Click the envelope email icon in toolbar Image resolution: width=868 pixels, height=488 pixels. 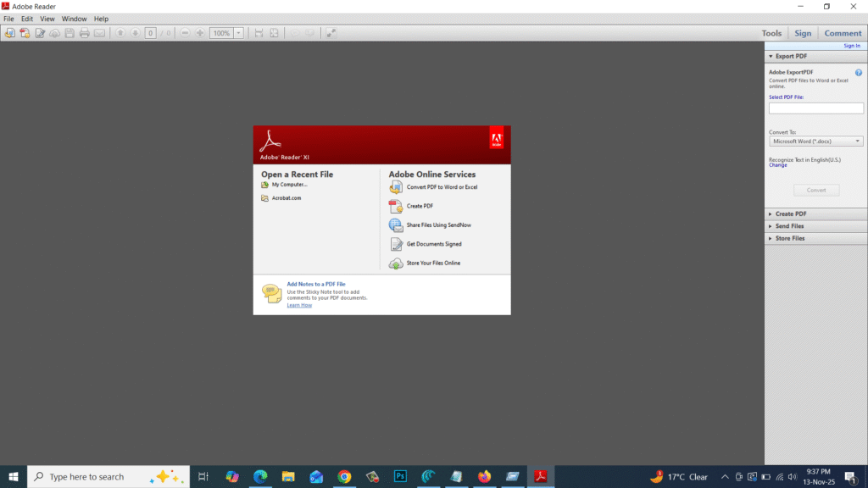[x=99, y=33]
